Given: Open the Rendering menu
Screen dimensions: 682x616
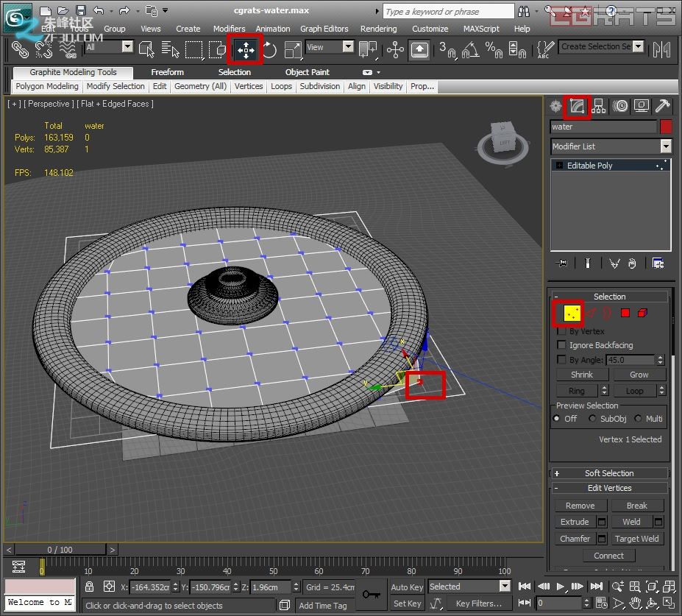Looking at the screenshot, I should 379,29.
